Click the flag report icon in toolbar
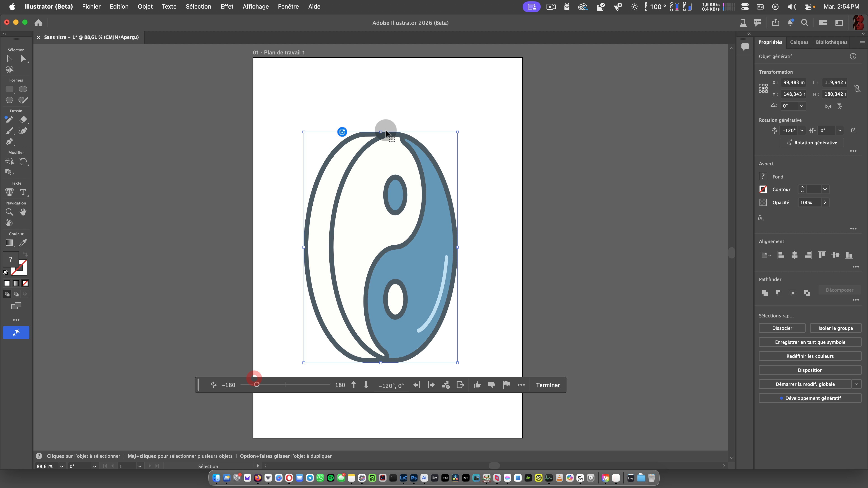This screenshot has width=868, height=488. pyautogui.click(x=506, y=385)
